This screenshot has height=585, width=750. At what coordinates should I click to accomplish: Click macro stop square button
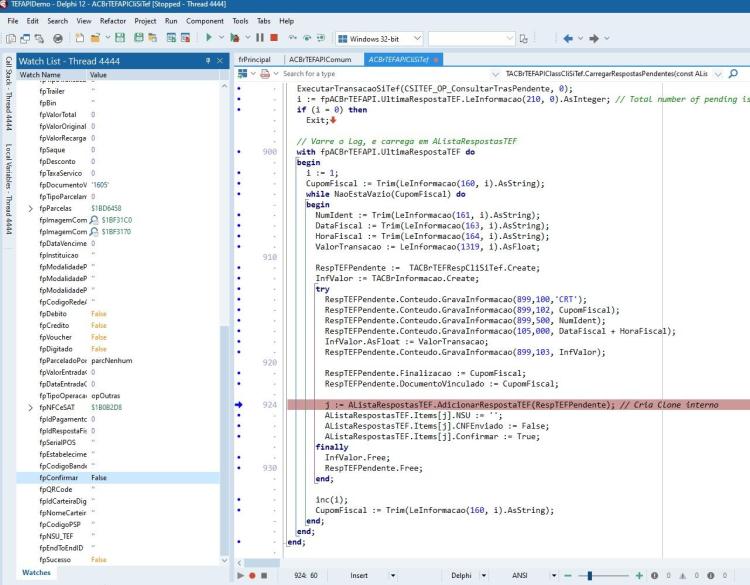click(x=264, y=575)
